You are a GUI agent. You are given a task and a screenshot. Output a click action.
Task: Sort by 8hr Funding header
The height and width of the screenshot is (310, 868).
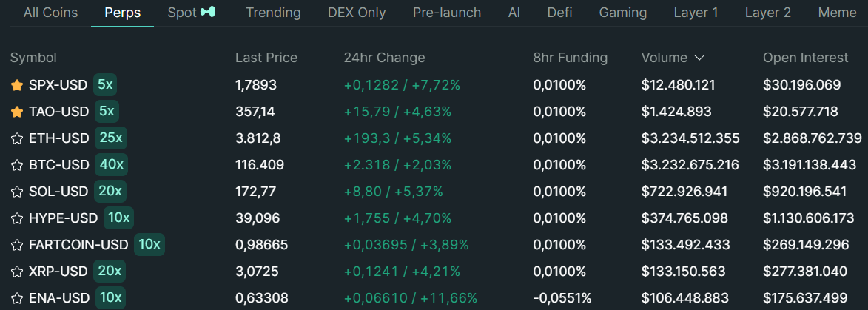[571, 58]
